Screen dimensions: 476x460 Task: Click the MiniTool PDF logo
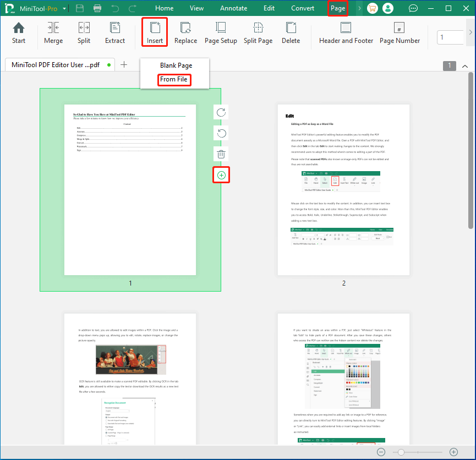tap(10, 8)
